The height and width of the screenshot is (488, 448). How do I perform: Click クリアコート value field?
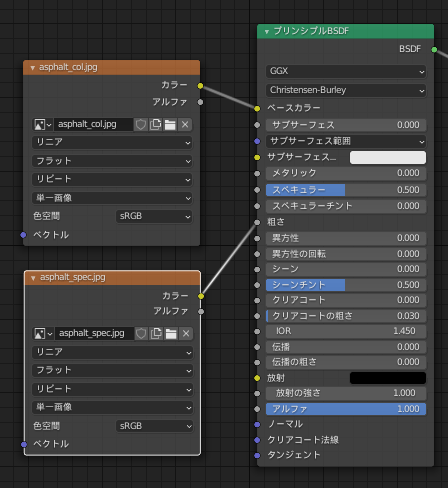click(x=346, y=300)
